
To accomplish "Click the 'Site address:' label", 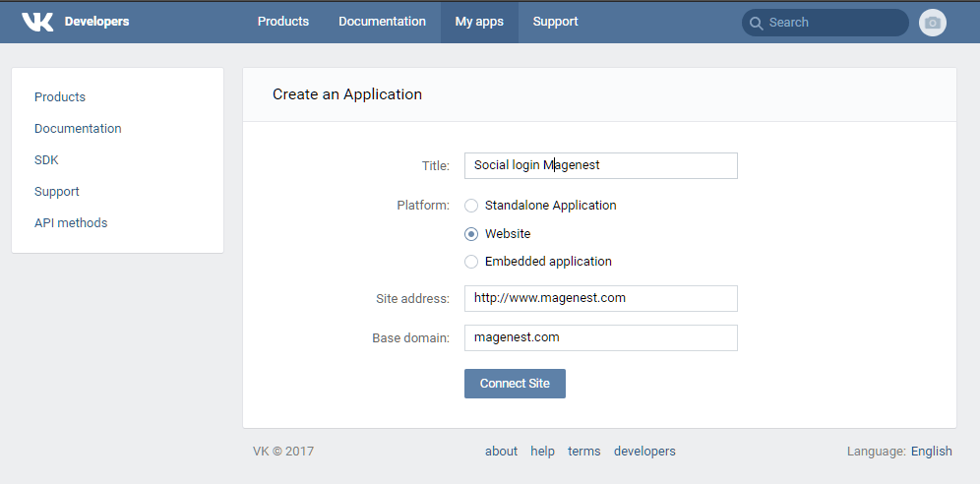I will [x=412, y=298].
